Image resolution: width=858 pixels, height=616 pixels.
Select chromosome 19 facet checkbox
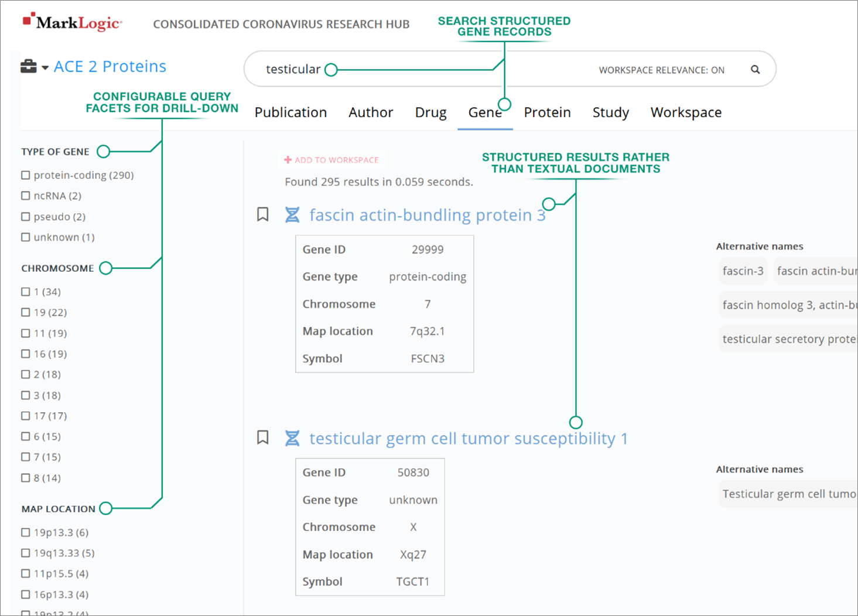25,312
